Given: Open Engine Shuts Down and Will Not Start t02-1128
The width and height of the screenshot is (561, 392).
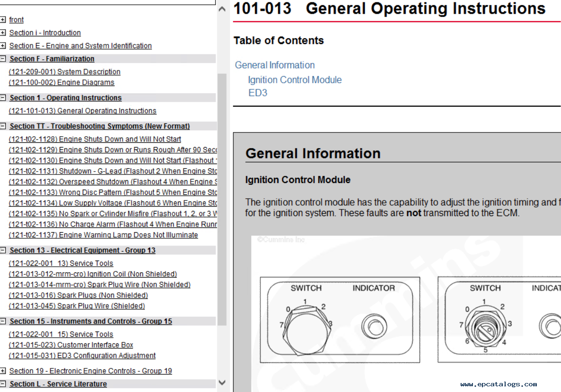Looking at the screenshot, I should tap(95, 139).
